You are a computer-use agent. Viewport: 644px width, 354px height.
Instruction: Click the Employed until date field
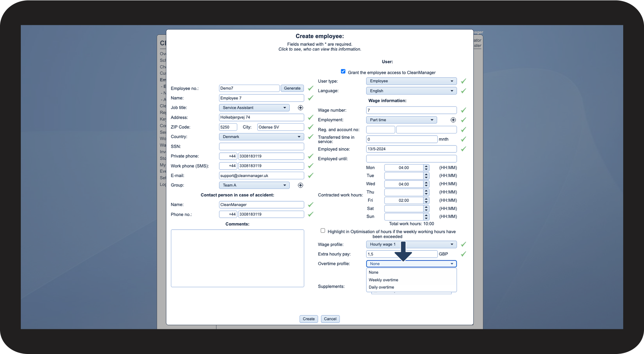[x=411, y=159]
